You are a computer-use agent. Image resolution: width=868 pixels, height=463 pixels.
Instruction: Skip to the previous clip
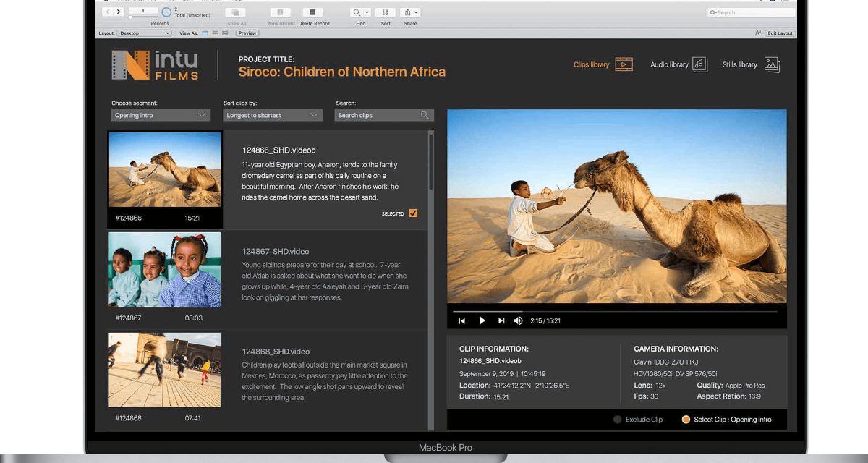click(x=462, y=320)
